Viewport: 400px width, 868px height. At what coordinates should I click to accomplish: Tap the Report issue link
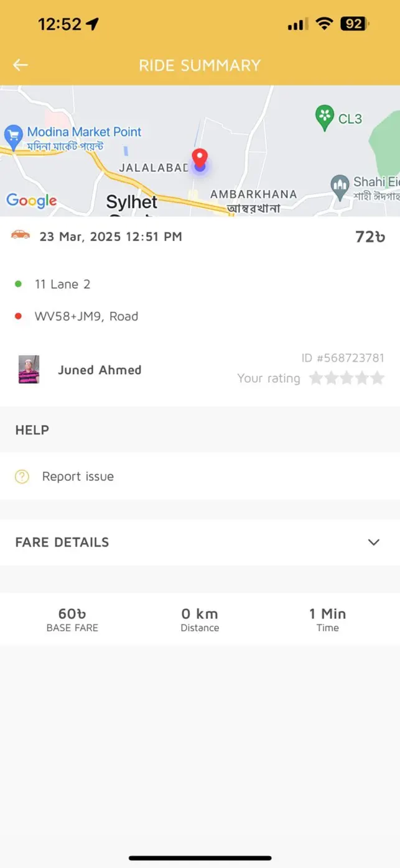click(78, 477)
